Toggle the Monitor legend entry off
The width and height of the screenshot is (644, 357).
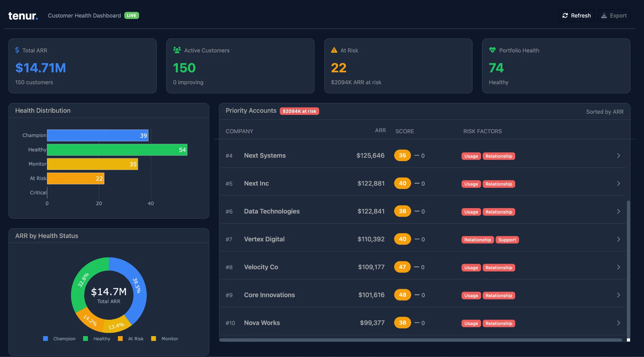pos(165,338)
